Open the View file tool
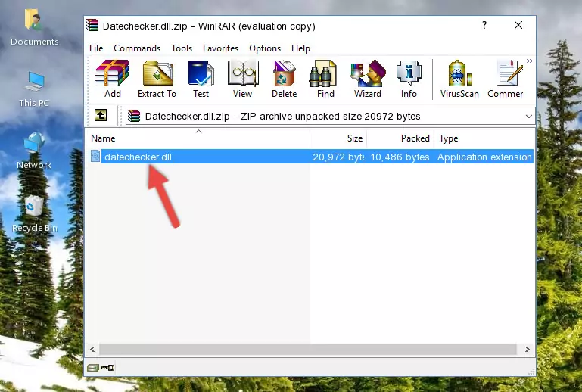 243,79
